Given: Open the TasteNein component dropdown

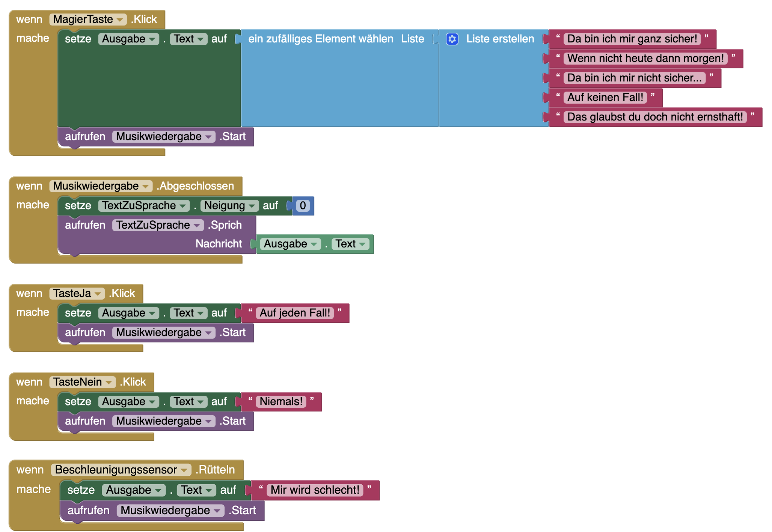Looking at the screenshot, I should [109, 382].
